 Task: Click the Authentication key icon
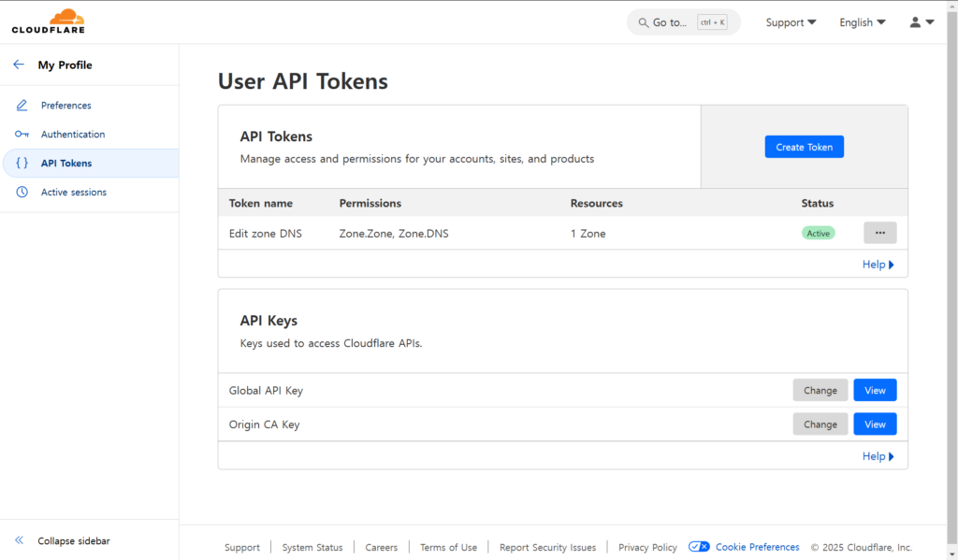[x=22, y=135]
